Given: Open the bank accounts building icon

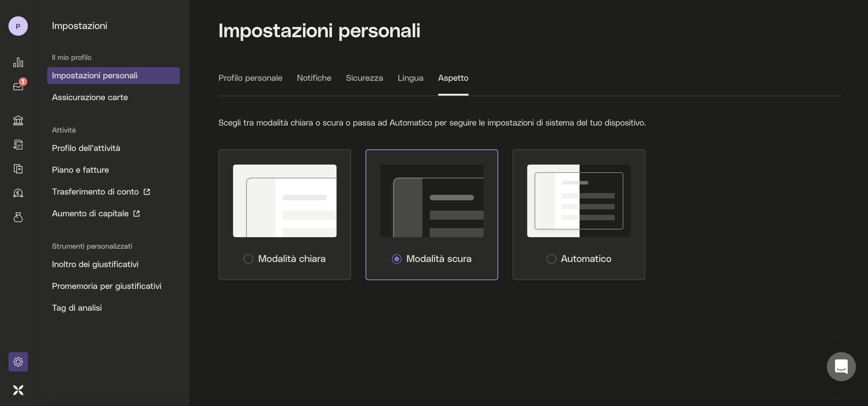Looking at the screenshot, I should 18,120.
